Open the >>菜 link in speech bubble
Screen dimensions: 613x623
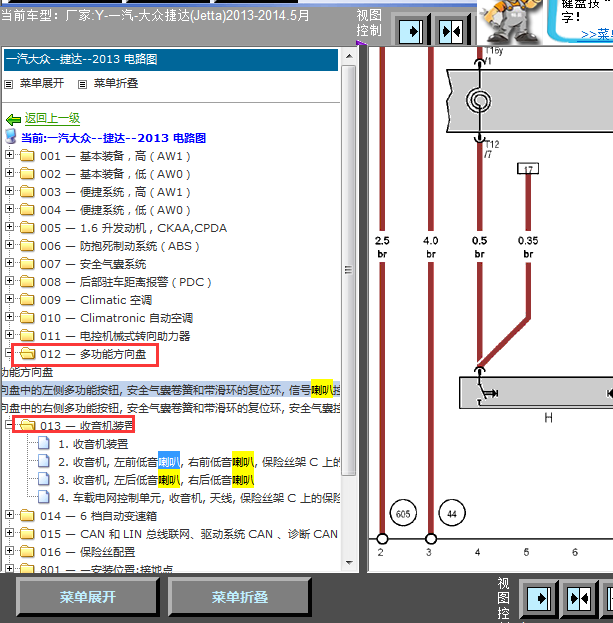pos(596,34)
